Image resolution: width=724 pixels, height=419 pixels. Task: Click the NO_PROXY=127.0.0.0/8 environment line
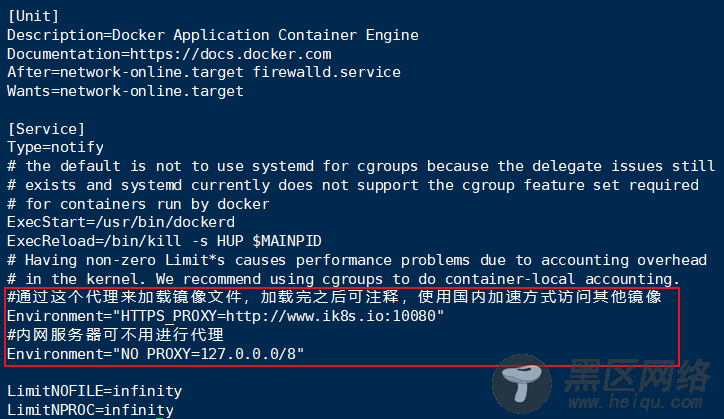[155, 354]
